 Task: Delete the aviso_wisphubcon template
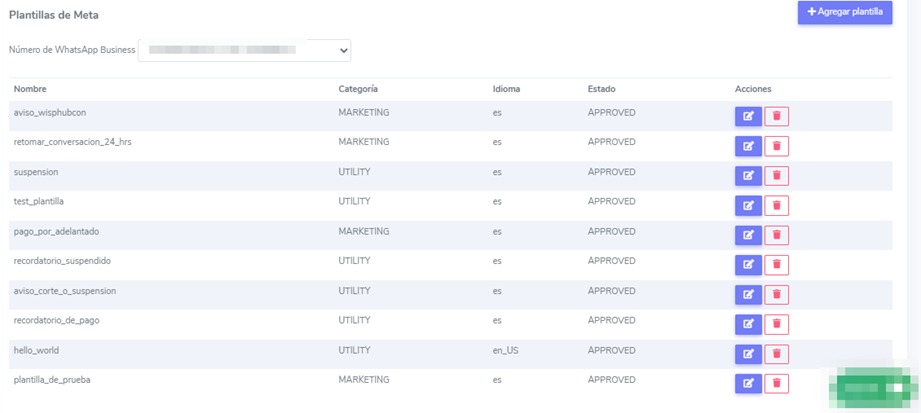click(x=776, y=116)
